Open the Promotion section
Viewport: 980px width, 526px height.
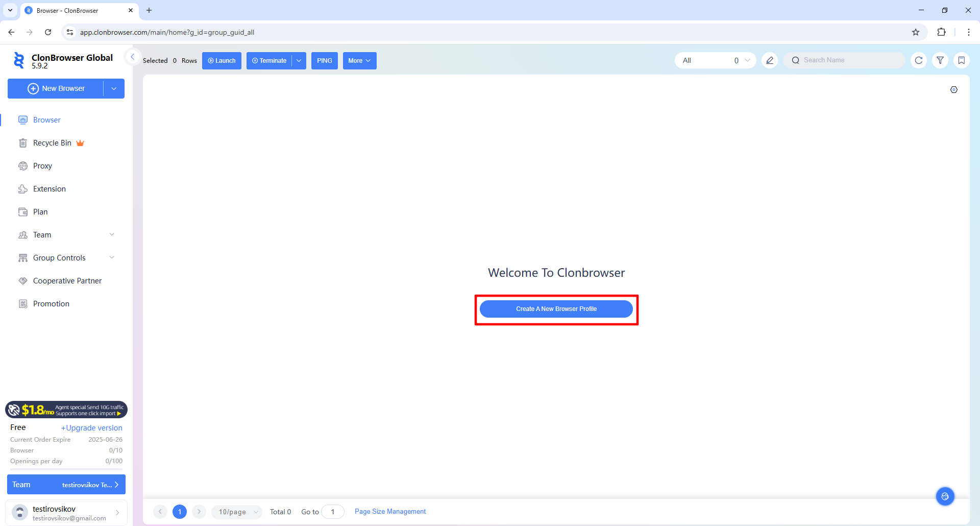click(51, 303)
